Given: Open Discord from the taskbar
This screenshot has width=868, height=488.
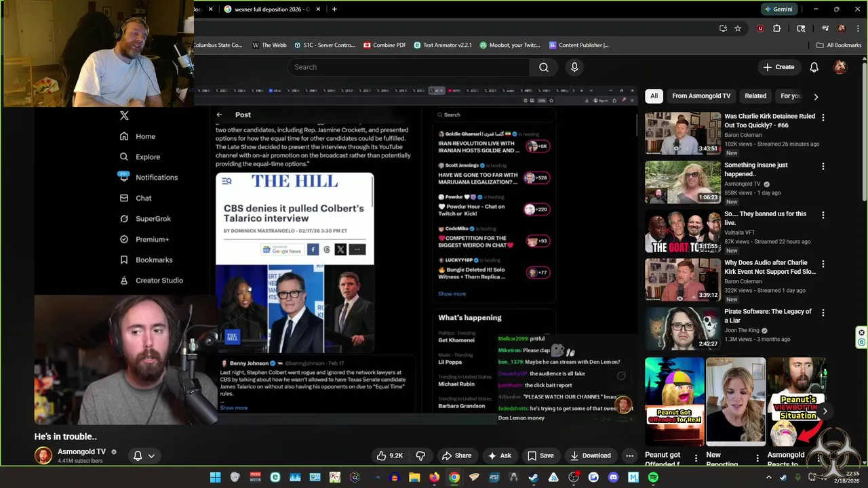Looking at the screenshot, I should [x=614, y=478].
